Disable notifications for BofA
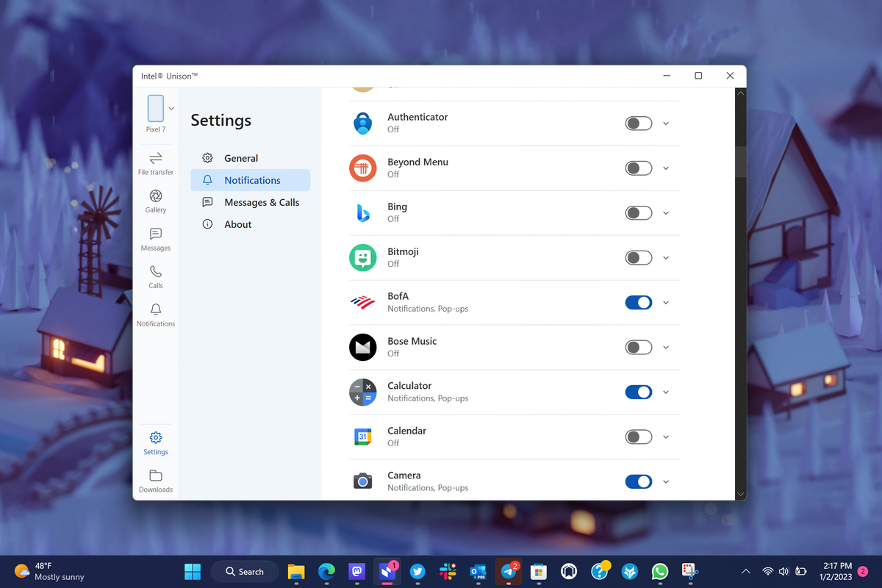The width and height of the screenshot is (882, 588). 638,302
